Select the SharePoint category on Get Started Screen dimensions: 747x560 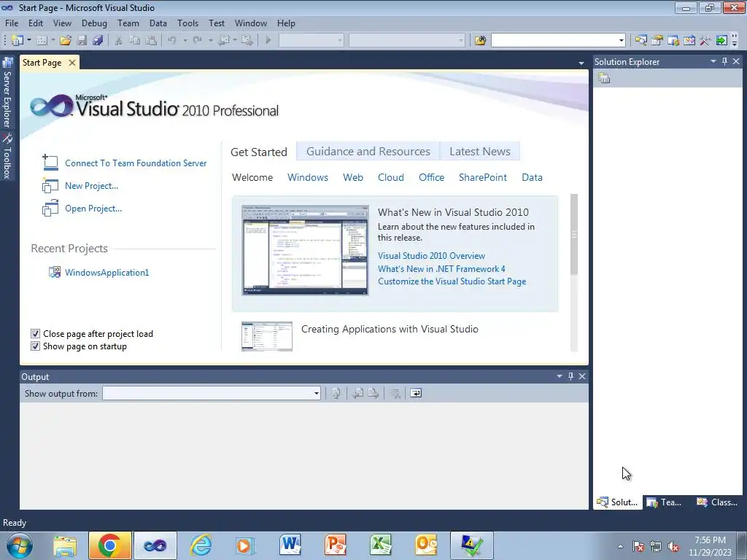pyautogui.click(x=483, y=177)
